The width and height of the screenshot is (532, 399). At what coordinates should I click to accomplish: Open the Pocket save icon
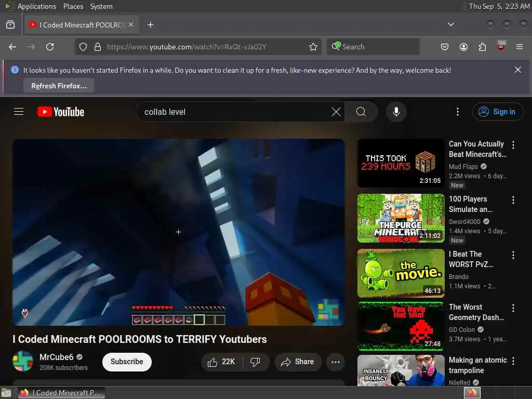(x=445, y=47)
